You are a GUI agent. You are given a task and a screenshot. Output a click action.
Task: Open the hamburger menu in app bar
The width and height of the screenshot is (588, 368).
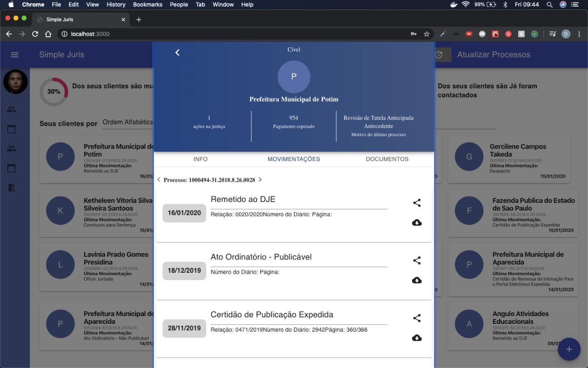15,55
